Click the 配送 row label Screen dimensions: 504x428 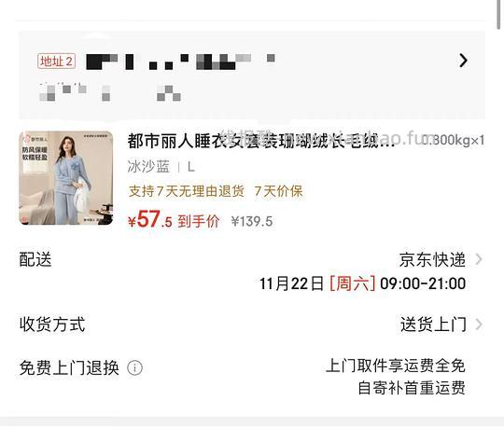[x=35, y=259]
